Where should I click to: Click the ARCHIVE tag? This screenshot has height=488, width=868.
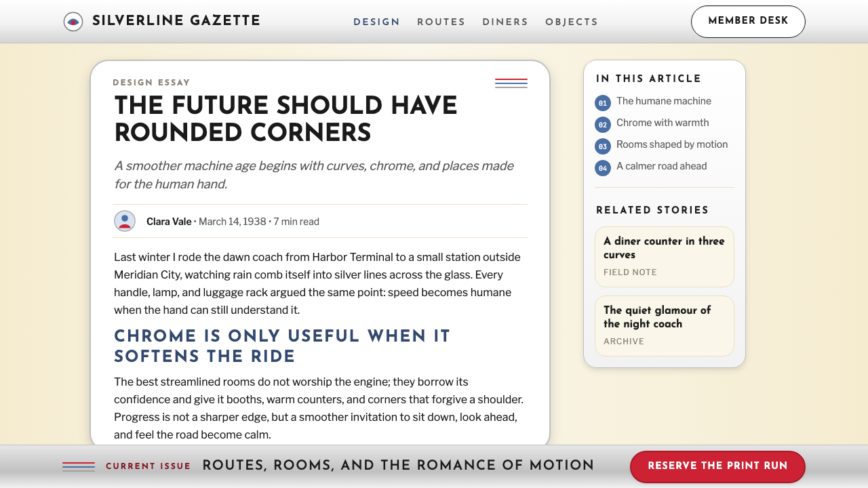pos(624,342)
